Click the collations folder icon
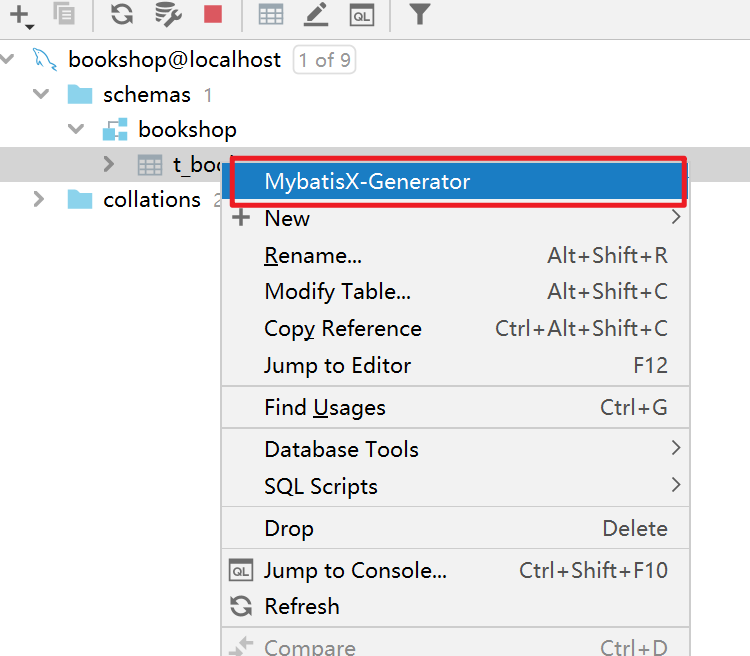Screen dimensions: 750x656 pos(80,199)
